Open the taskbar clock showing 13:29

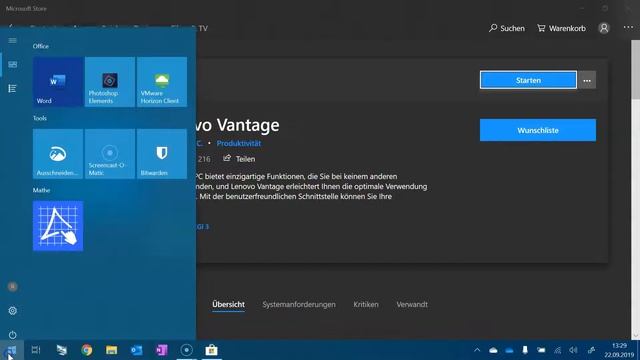620,350
